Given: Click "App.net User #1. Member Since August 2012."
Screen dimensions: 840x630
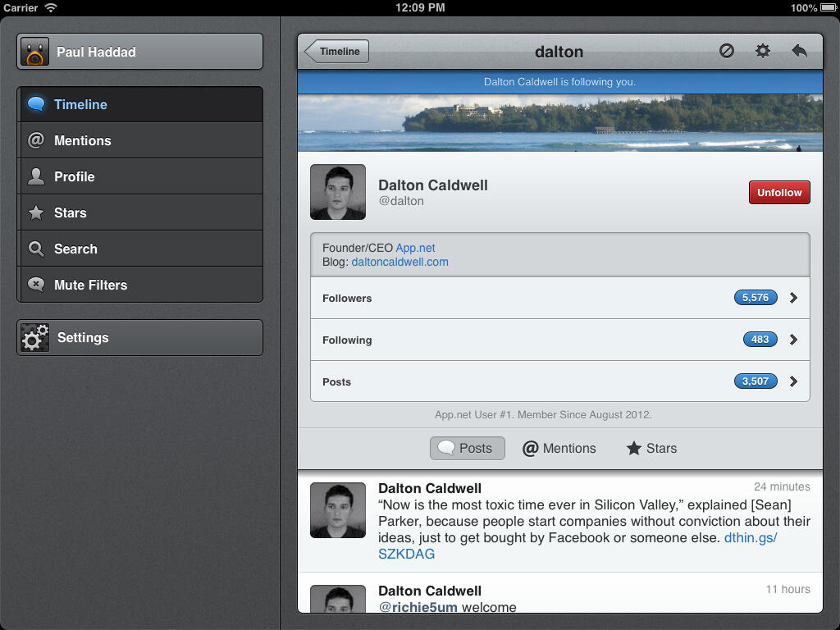Looking at the screenshot, I should click(x=543, y=414).
